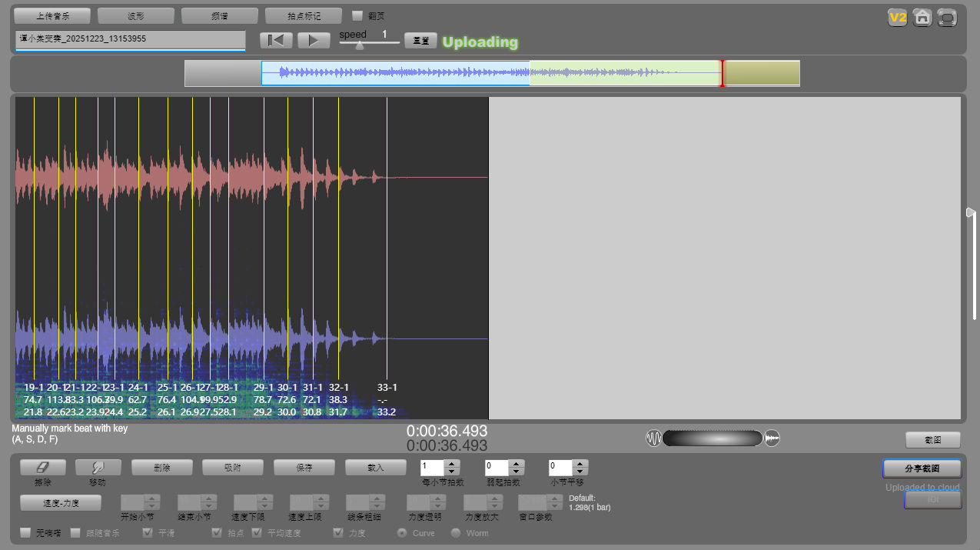The height and width of the screenshot is (550, 980).
Task: Select the move (移动) tool
Action: click(x=98, y=467)
